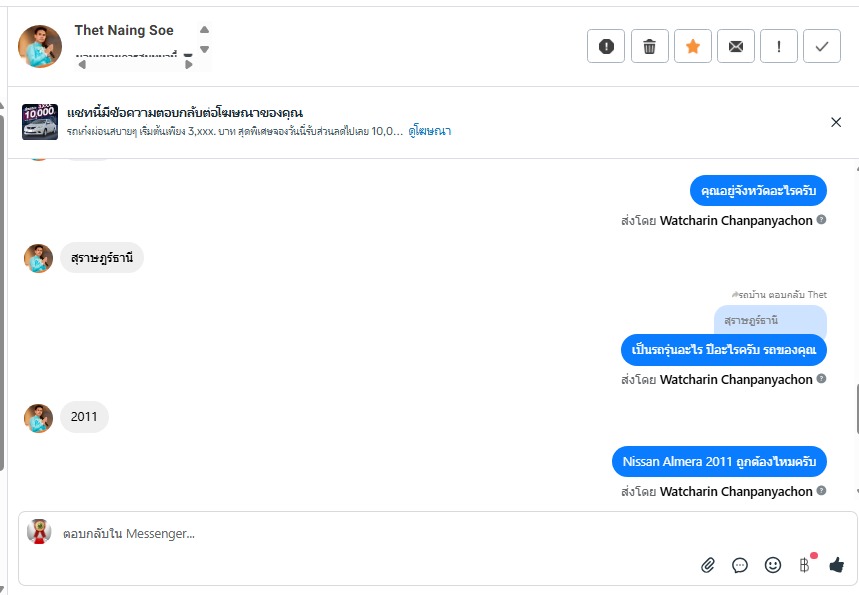This screenshot has width=859, height=595.
Task: Open the ดูโฆษณา link
Action: pos(430,131)
